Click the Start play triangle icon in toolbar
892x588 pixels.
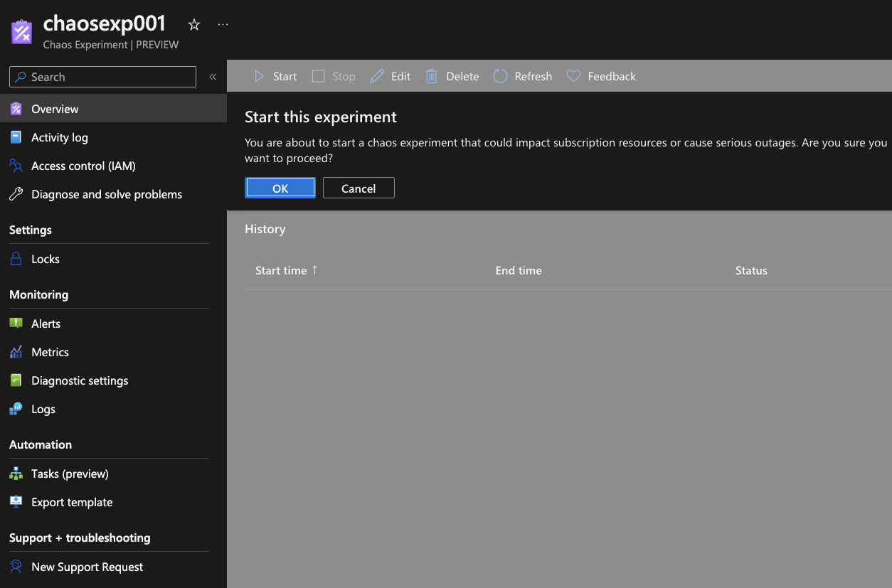(x=260, y=76)
